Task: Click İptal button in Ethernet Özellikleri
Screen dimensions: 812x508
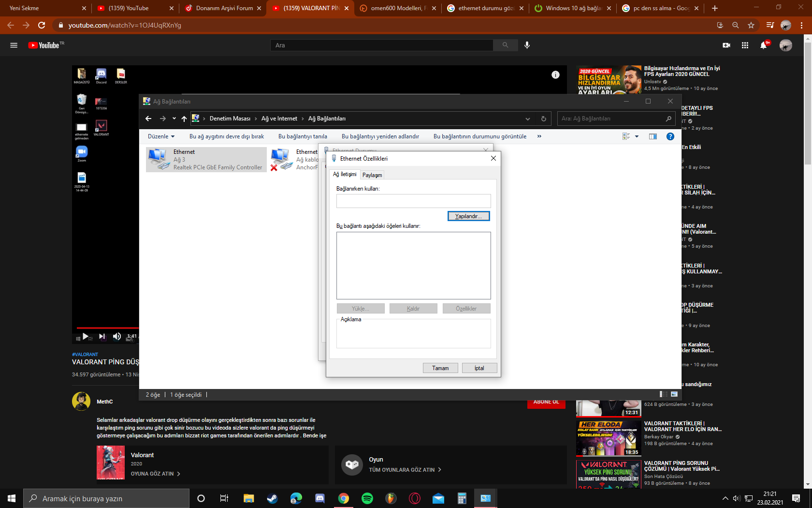Action: point(479,368)
